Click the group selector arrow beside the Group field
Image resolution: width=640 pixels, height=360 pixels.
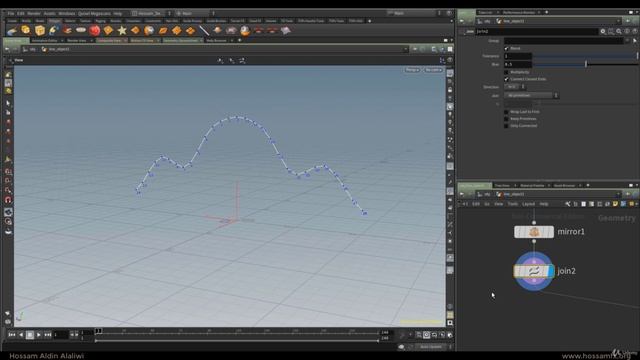point(635,40)
